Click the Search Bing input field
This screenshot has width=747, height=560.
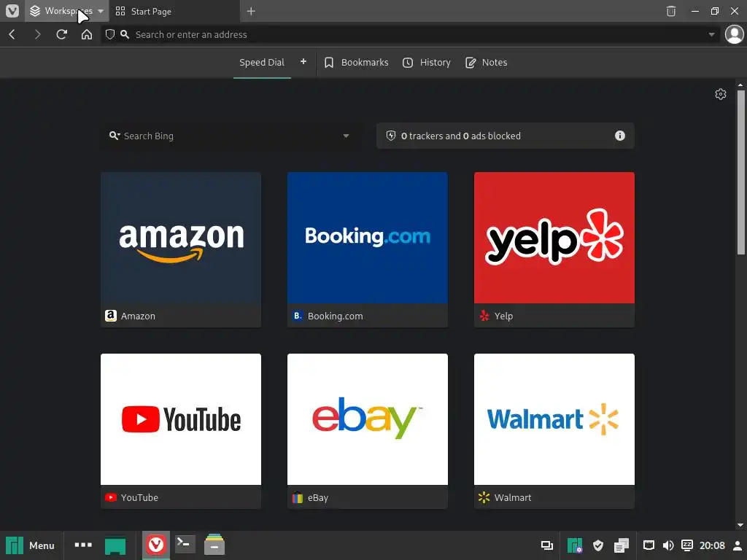point(231,136)
